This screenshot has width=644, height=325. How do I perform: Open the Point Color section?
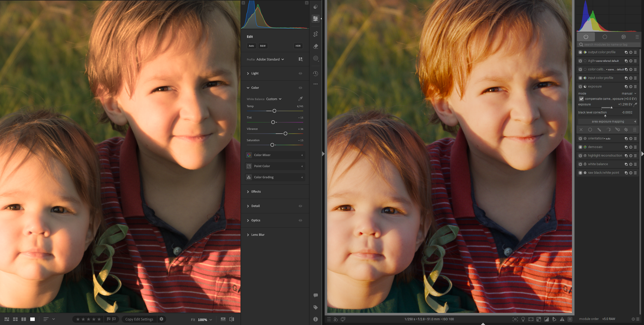point(275,166)
